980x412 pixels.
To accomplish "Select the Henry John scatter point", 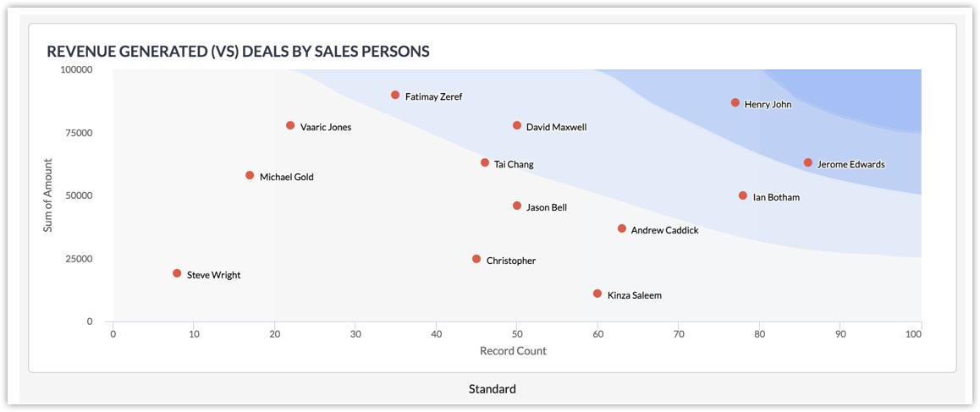I will 735,103.
